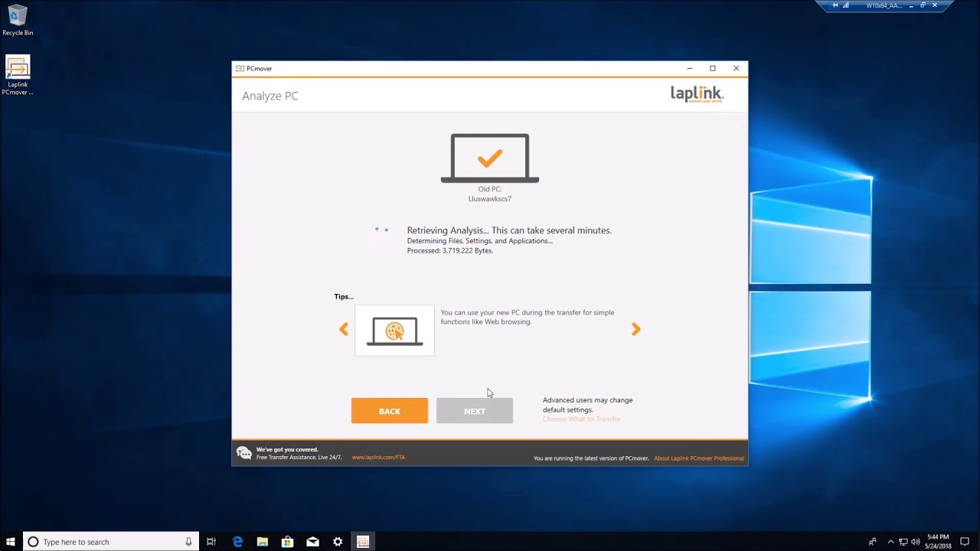Screen dimensions: 980x551
Task: Click the laplink logo in header
Action: (697, 94)
